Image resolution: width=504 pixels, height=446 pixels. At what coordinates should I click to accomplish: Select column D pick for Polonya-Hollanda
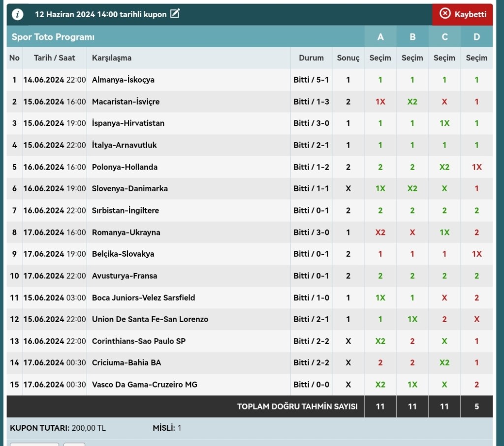[x=476, y=167]
